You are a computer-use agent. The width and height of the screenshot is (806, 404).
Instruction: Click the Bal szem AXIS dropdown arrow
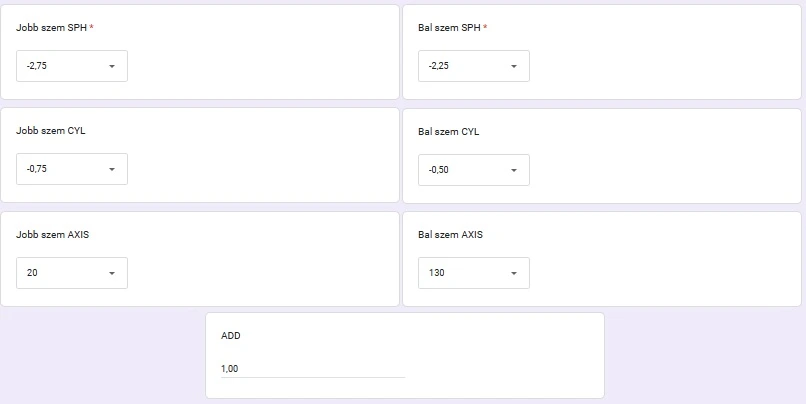pos(513,273)
